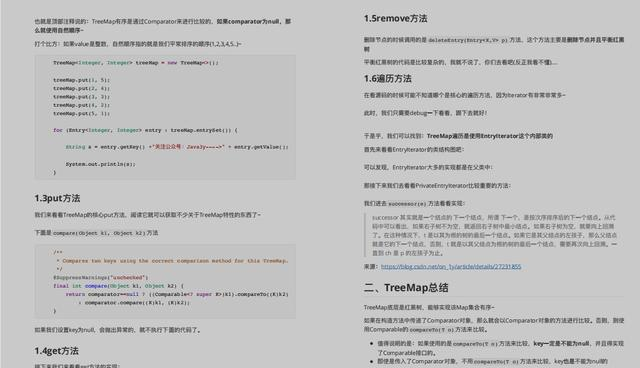640x368 pixels.
Task: Click the sentence mentioning 'deleteEntry(Entry<K,V> p)'
Action: point(494,44)
